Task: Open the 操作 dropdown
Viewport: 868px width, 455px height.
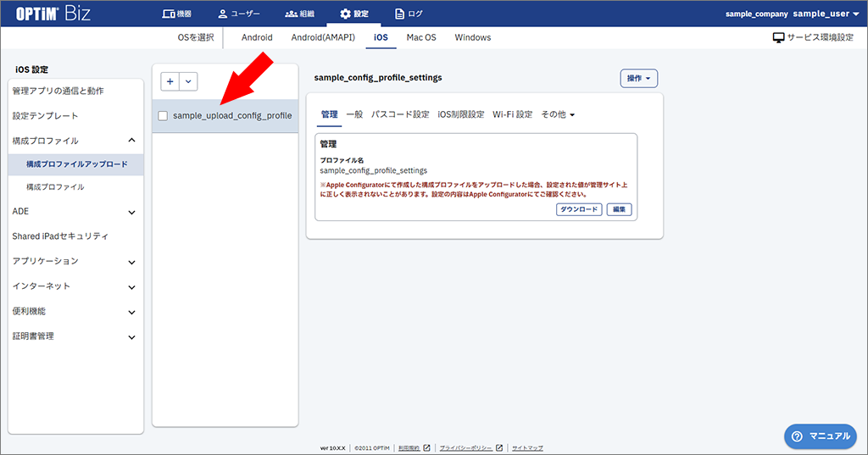Action: 639,78
